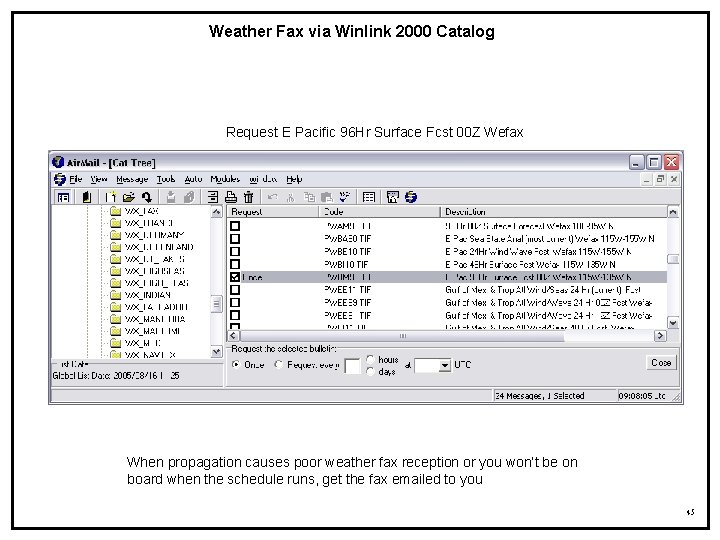Screen dimensions: 720x540
Task: Print using the printer toolbar icon
Action: pyautogui.click(x=231, y=197)
